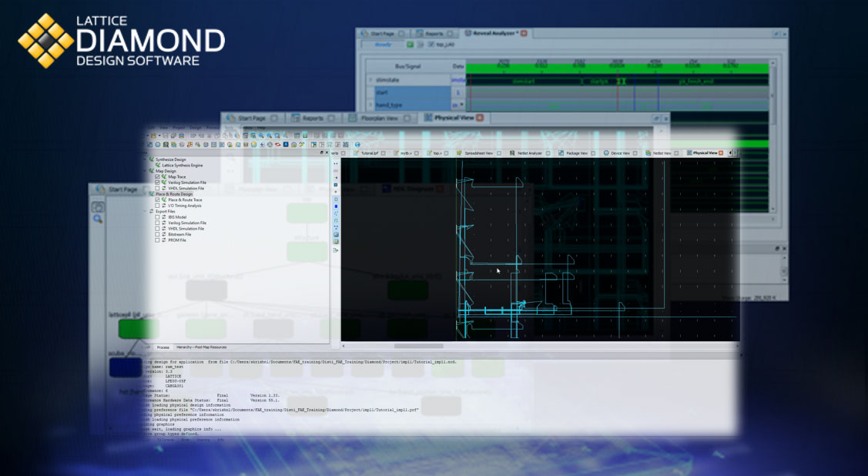
Task: Click the tab-scroll left arrow after Physical View
Action: [x=730, y=153]
